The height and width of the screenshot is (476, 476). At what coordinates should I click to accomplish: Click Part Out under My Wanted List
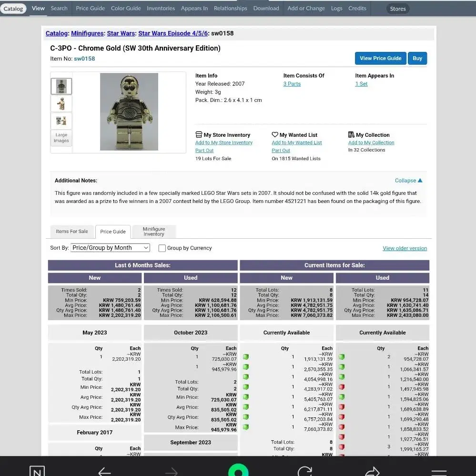(281, 150)
